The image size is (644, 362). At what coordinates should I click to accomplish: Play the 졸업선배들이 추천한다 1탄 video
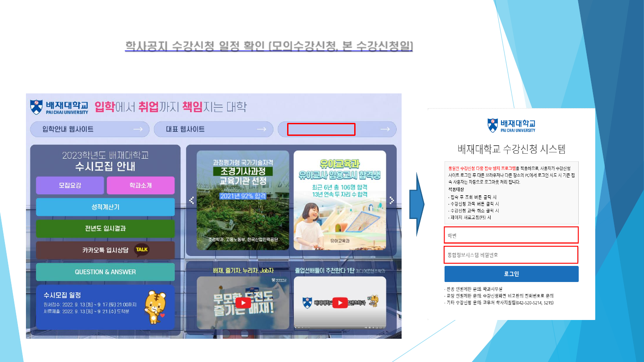pos(340,303)
